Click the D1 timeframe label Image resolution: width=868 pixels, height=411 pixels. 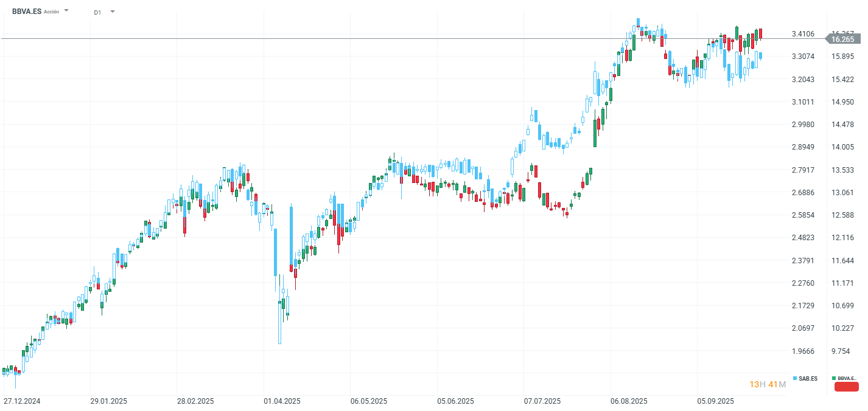(x=97, y=12)
